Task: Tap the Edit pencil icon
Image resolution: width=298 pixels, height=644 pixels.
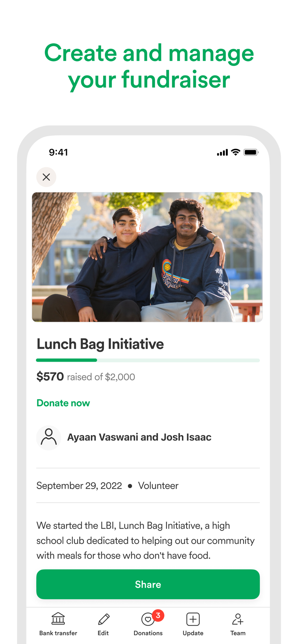Action: click(x=104, y=619)
